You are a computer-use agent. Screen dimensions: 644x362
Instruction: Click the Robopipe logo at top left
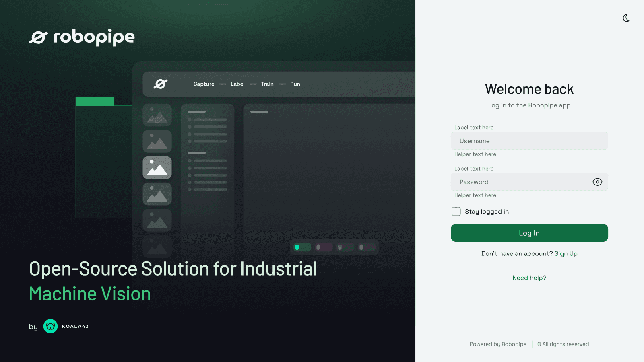82,37
